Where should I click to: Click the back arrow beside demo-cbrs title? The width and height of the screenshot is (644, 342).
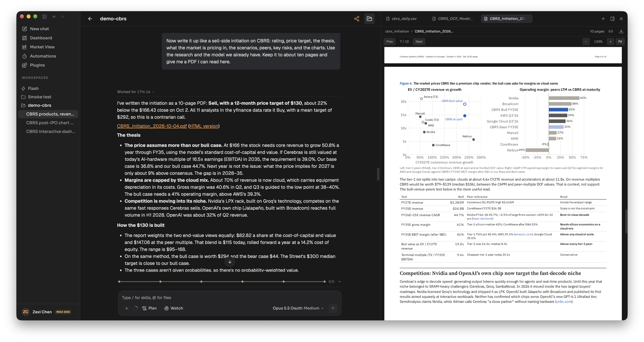90,19
